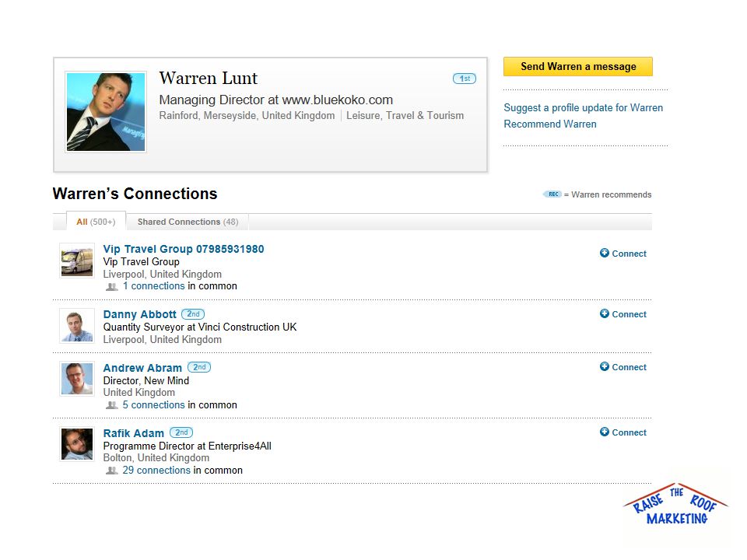
Task: Click the 2nd badge next to Danny Abbott
Action: (x=193, y=314)
